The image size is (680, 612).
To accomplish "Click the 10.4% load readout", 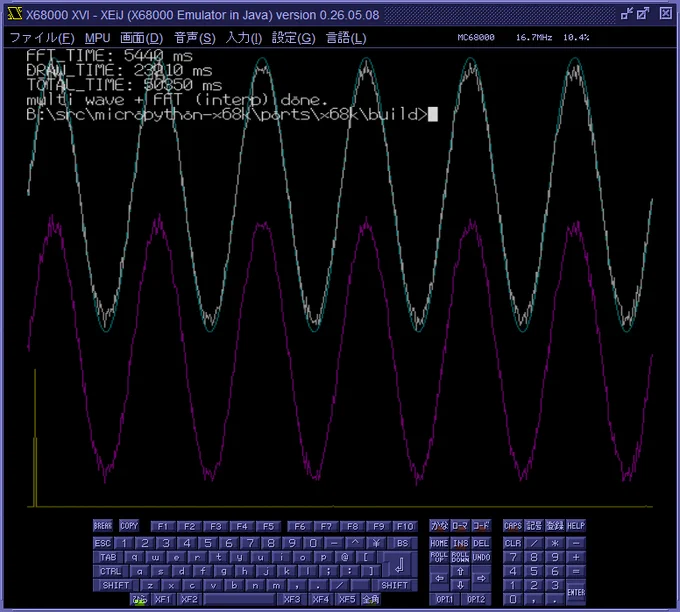I will tap(576, 37).
